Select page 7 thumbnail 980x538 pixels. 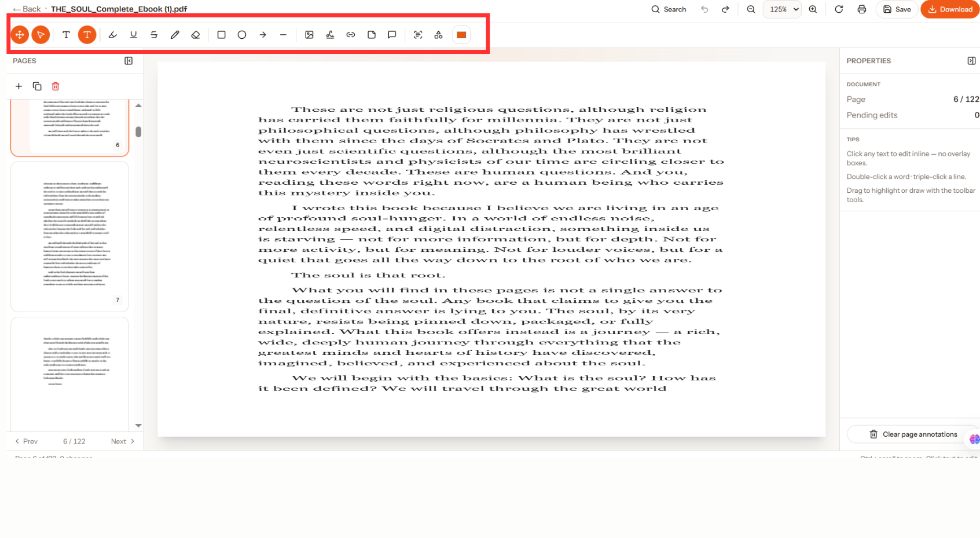tap(69, 236)
